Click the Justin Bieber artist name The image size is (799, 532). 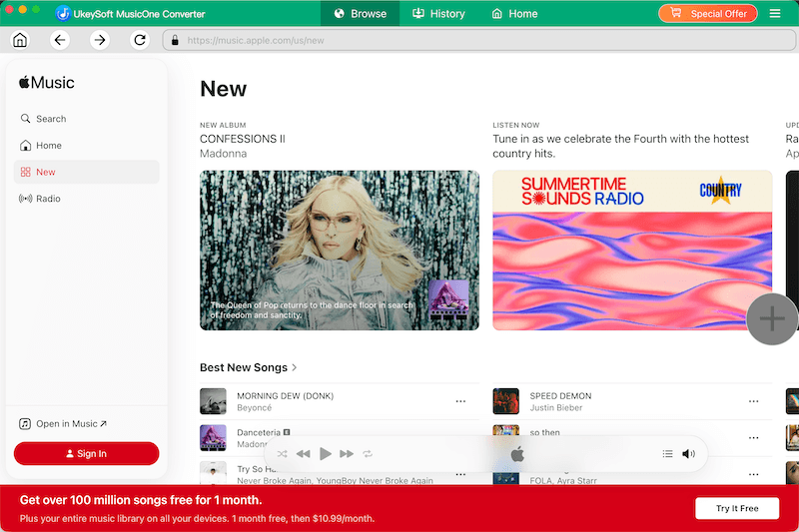pos(556,408)
